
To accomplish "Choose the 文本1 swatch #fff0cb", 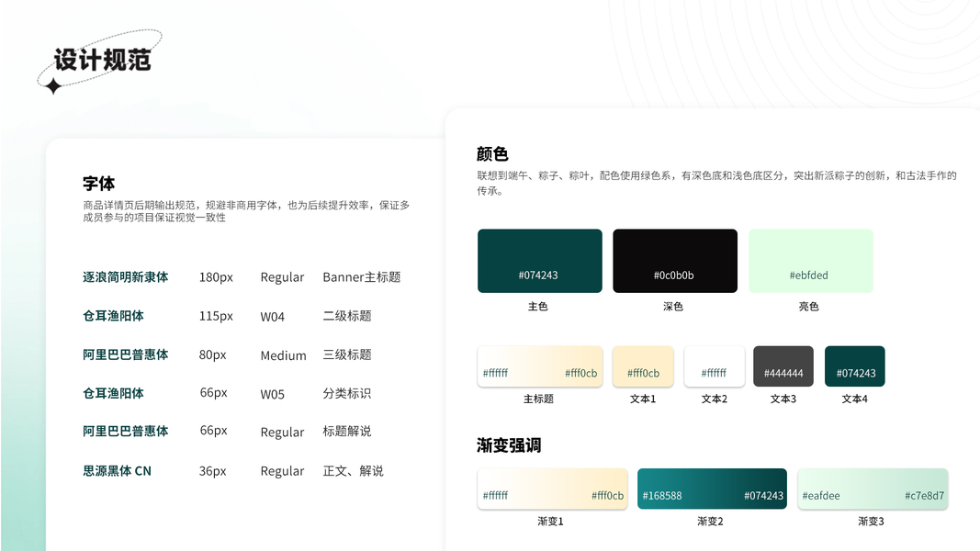I will tap(643, 366).
